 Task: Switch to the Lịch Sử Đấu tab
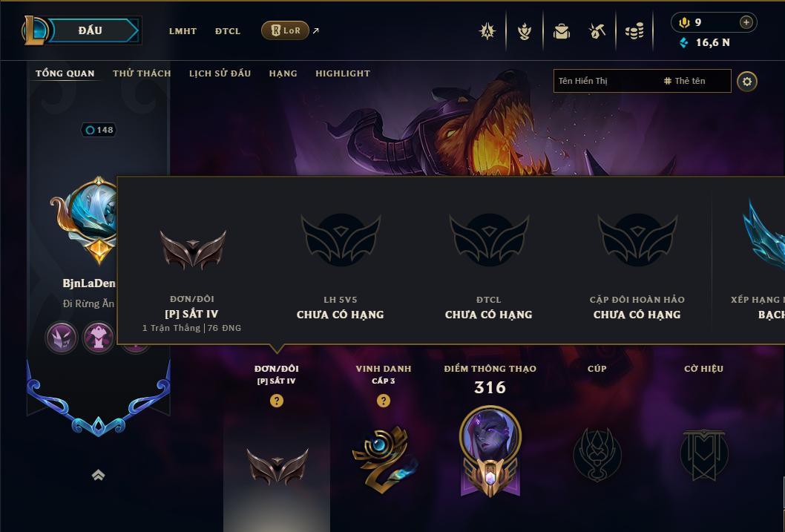220,73
